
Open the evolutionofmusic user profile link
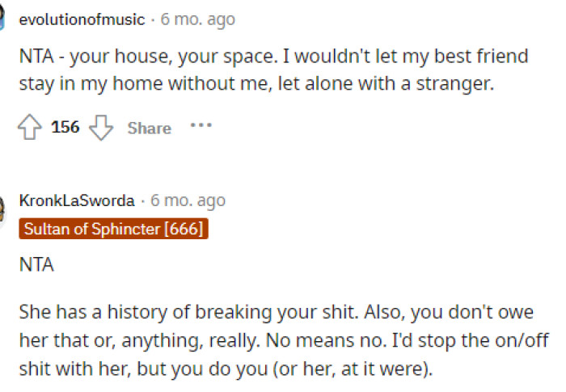point(82,19)
